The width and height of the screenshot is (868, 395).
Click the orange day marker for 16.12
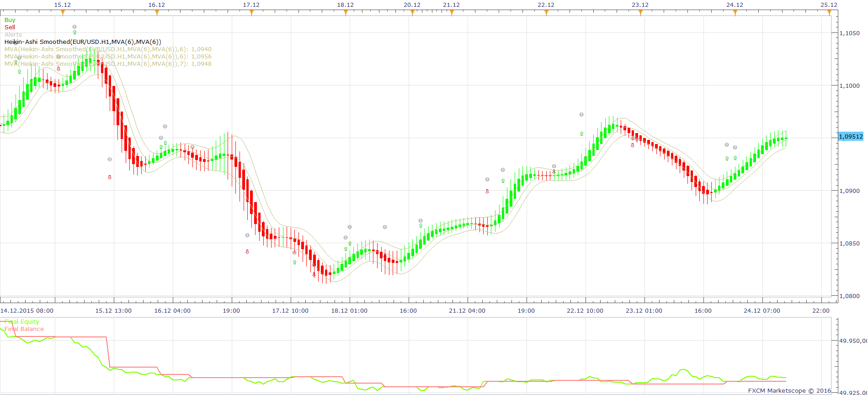tap(157, 13)
